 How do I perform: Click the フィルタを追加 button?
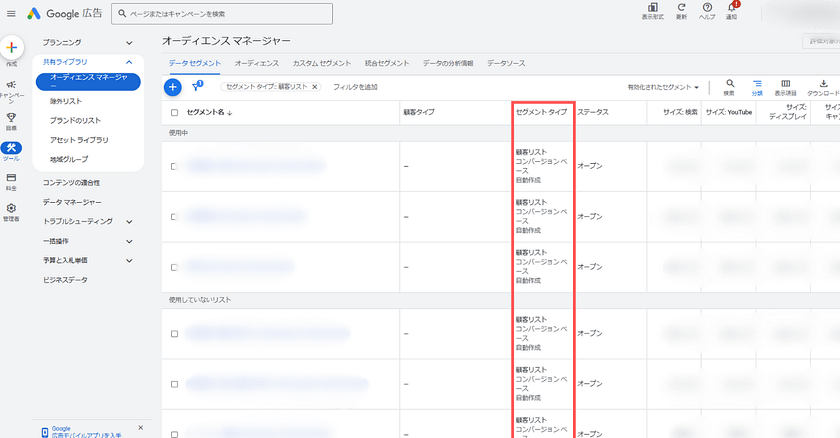355,87
